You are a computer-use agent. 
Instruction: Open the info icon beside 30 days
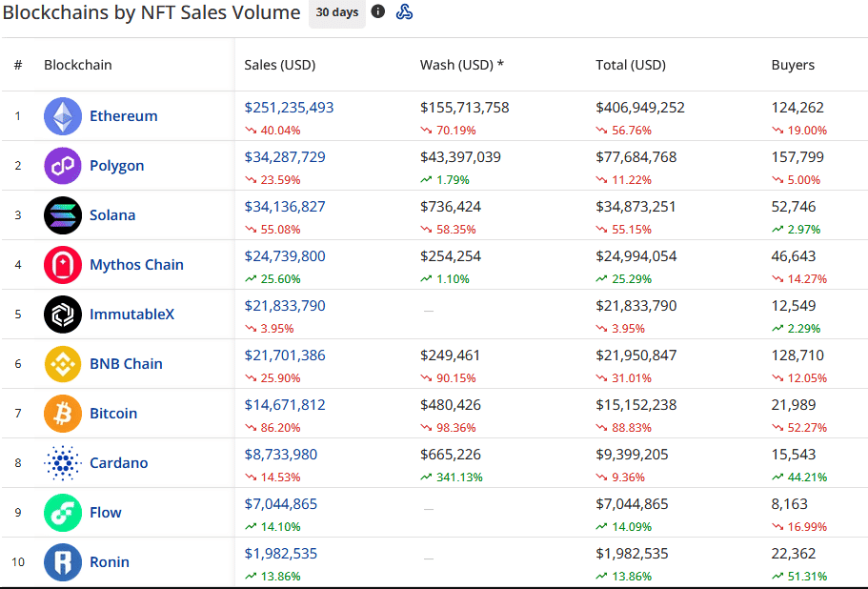click(x=378, y=11)
